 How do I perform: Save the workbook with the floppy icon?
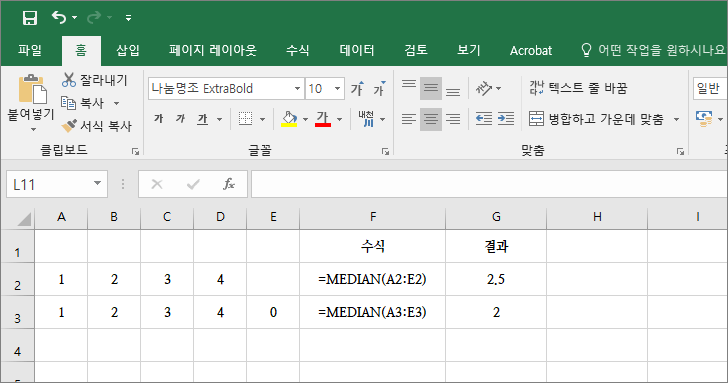pos(30,18)
